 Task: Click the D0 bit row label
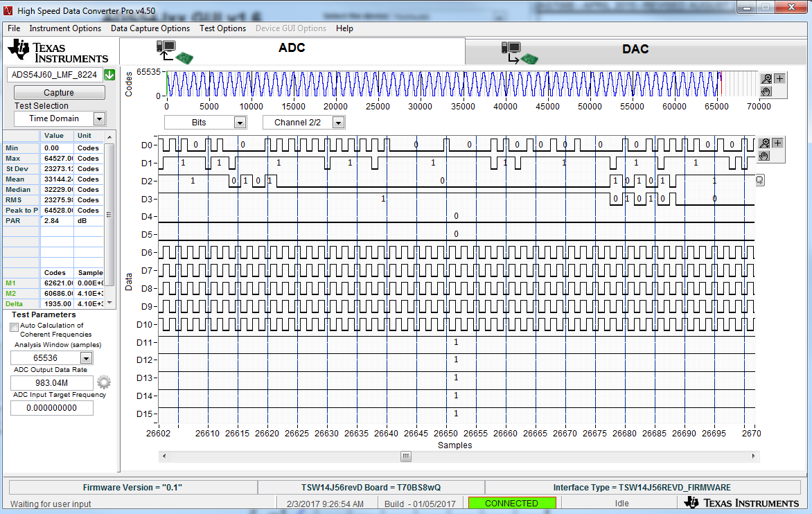tap(147, 145)
